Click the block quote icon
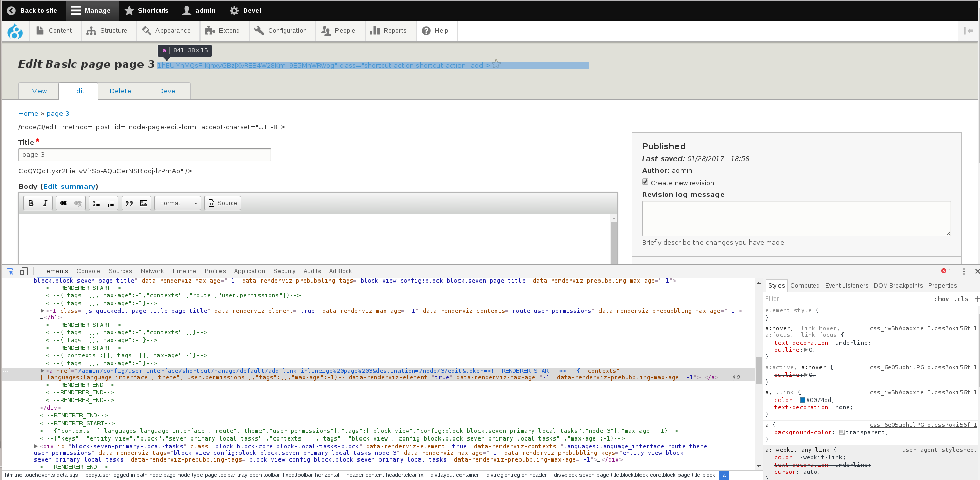 tap(129, 203)
